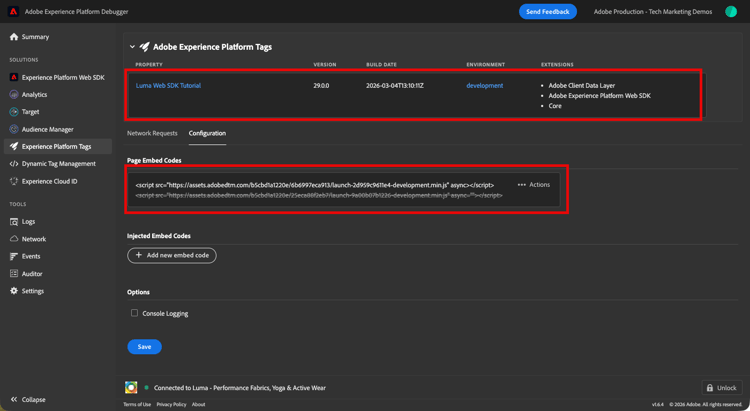Click the Adobe logo icon in header
The height and width of the screenshot is (411, 750).
13,11
